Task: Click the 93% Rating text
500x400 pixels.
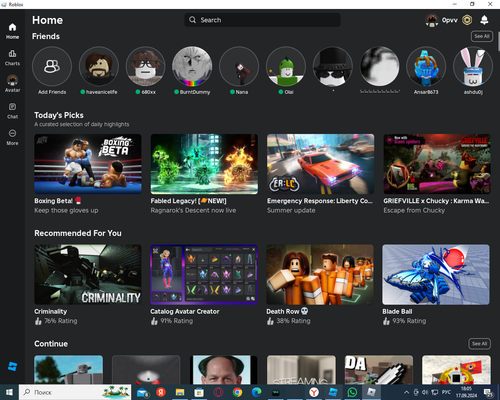Action: (x=409, y=321)
